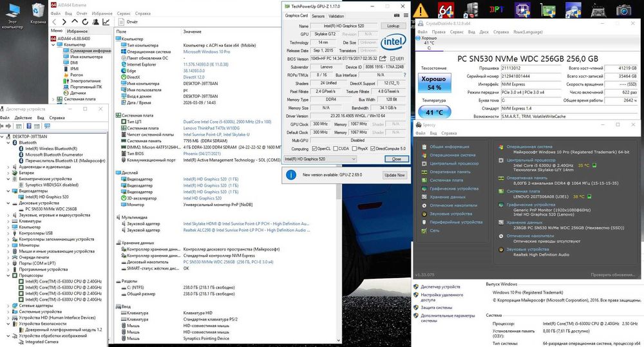Click Проверить обновления in Speccy

(613, 275)
